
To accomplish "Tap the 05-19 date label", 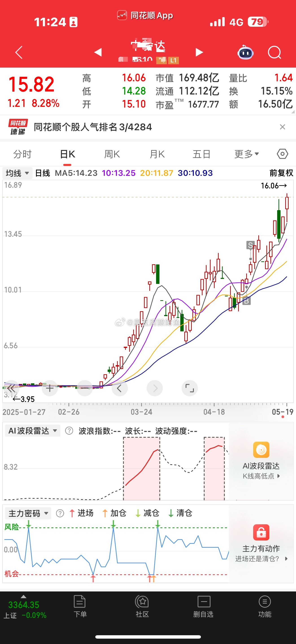I will (x=283, y=412).
